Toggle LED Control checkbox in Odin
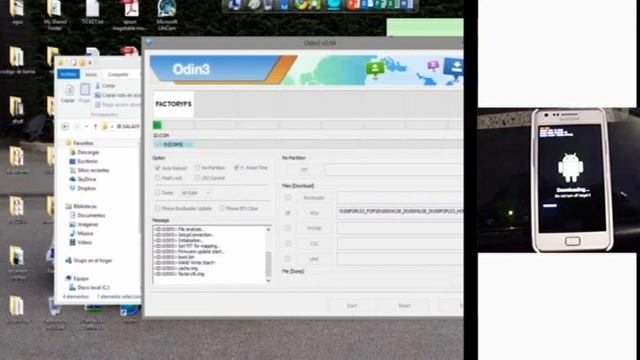The width and height of the screenshot is (640, 360). point(197,178)
